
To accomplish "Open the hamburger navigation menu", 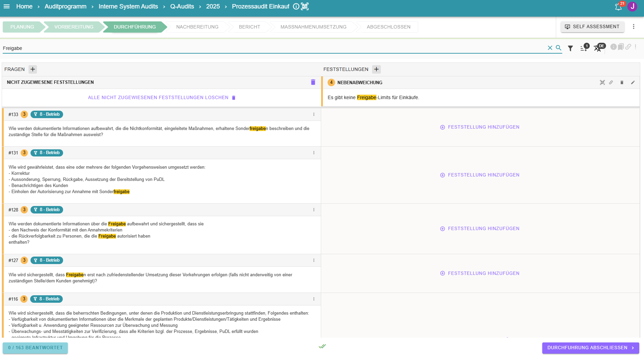I will point(6,6).
